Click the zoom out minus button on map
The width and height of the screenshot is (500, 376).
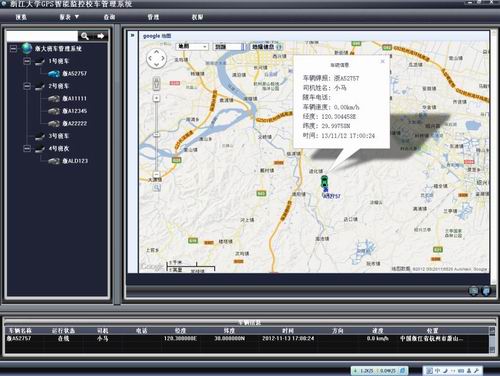pyautogui.click(x=156, y=174)
